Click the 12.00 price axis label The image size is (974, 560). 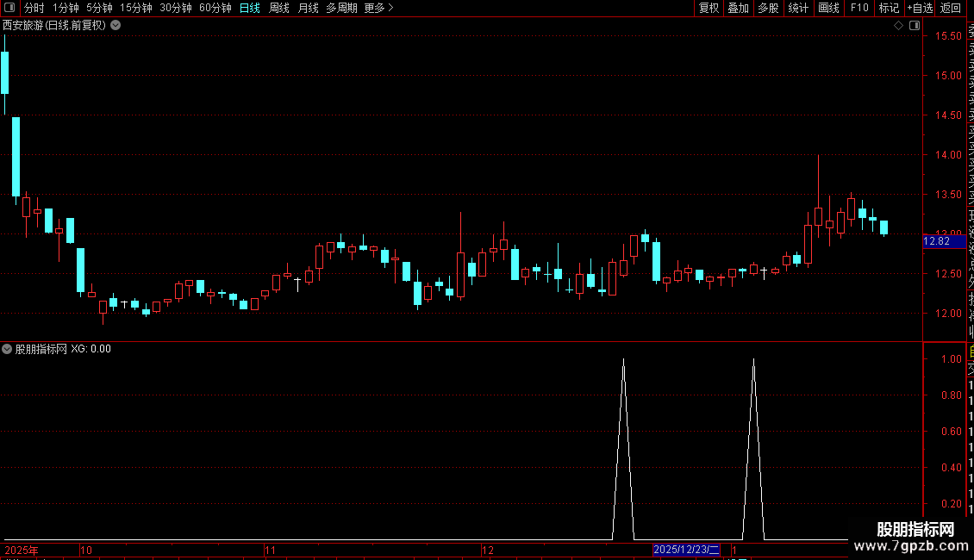948,314
